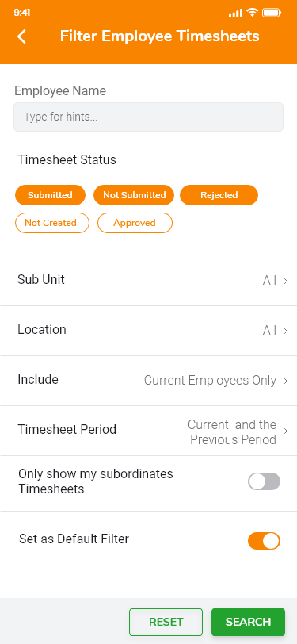Tap the battery status icon
The image size is (297, 644).
point(271,13)
